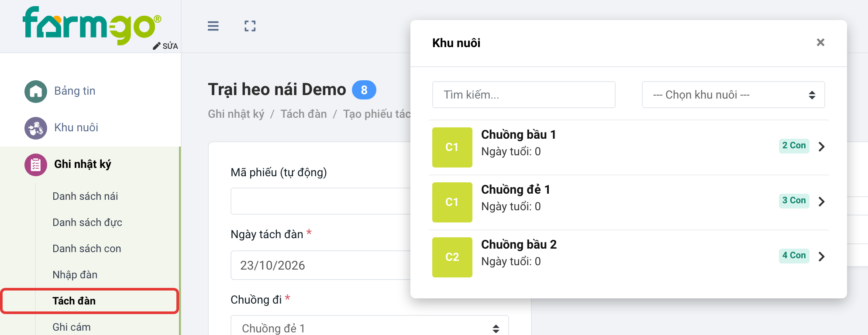Screen dimensions: 868x335
Task: Toggle the fullscreen expand icon
Action: 250,26
